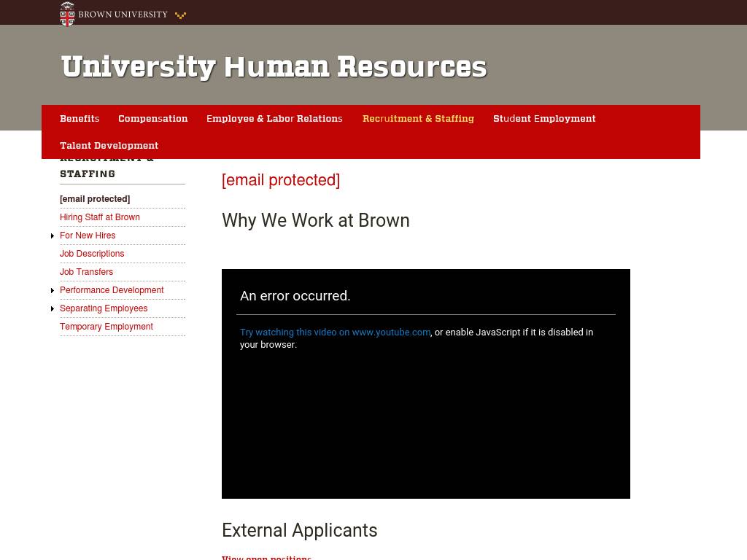Expand the Separating Employees arrow
Image resolution: width=747 pixels, height=560 pixels.
[x=53, y=308]
